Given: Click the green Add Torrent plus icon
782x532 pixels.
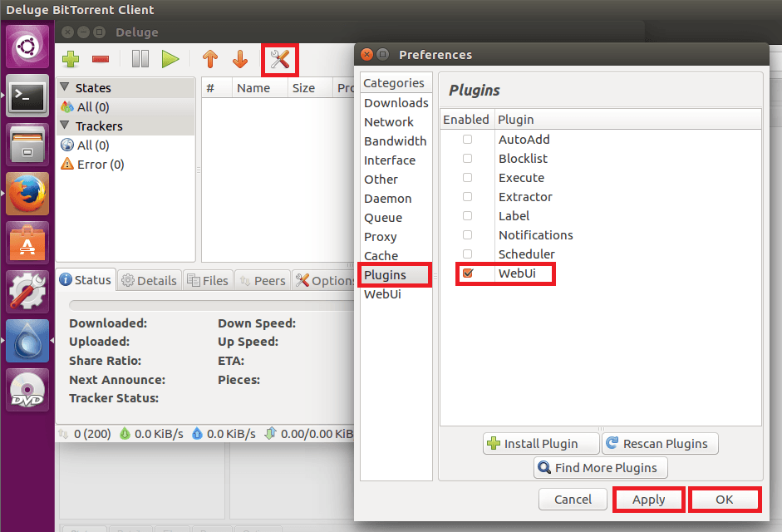Looking at the screenshot, I should 71,59.
